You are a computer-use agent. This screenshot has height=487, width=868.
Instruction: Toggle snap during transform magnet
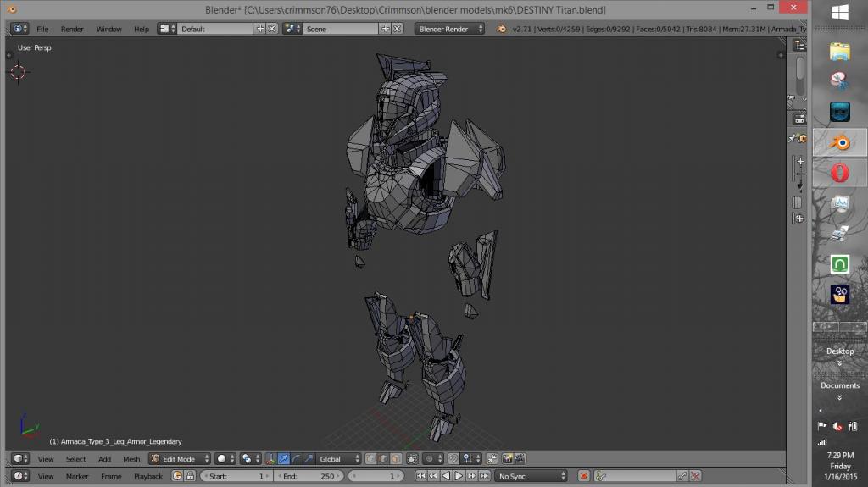click(453, 459)
